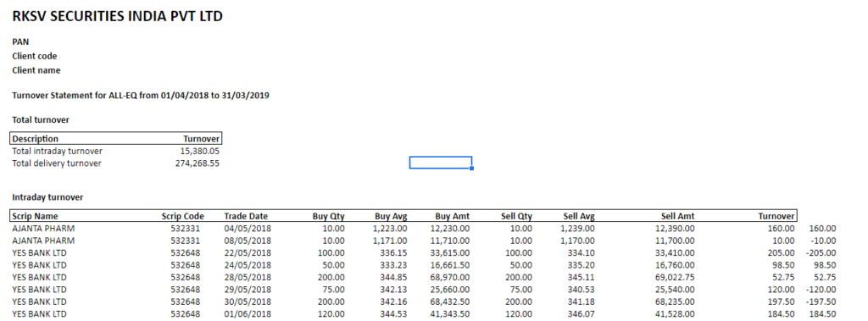Click the Turnover header in intraday table
This screenshot has width=868, height=321.
click(x=776, y=216)
